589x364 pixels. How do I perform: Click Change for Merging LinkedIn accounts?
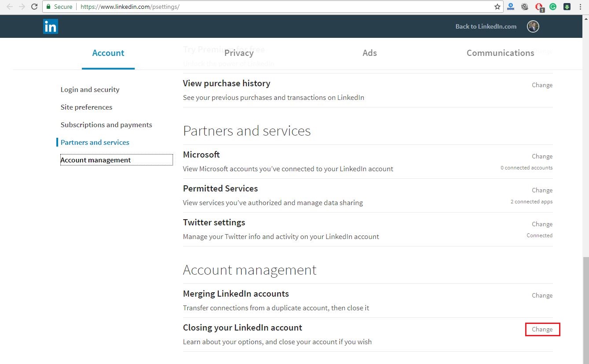542,296
